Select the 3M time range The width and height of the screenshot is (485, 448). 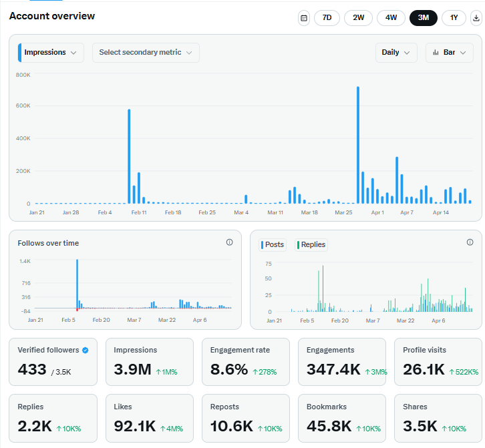coord(424,18)
